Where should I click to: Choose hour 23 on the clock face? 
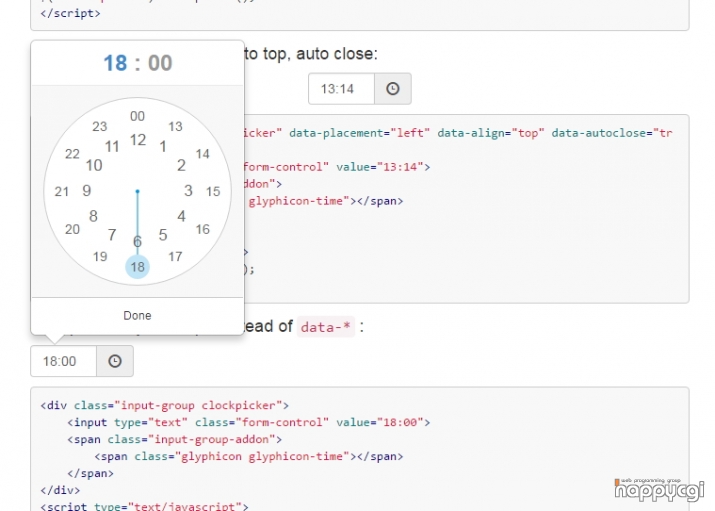click(99, 126)
